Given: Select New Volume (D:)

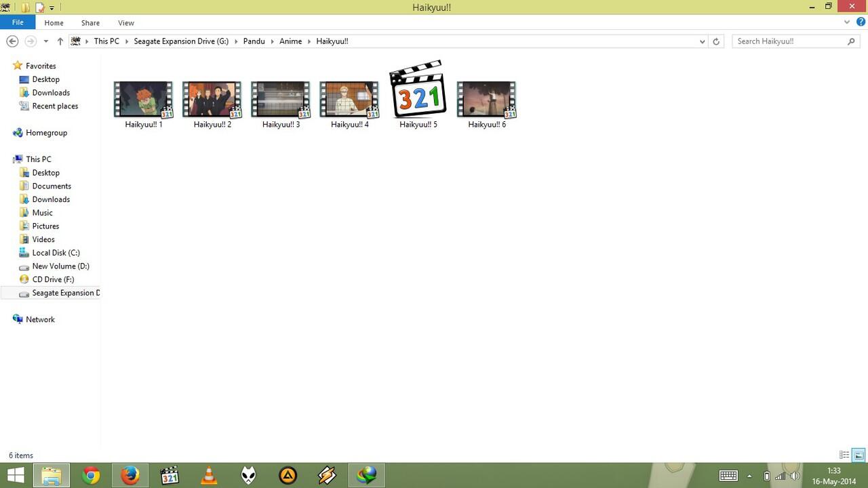Looking at the screenshot, I should point(60,266).
